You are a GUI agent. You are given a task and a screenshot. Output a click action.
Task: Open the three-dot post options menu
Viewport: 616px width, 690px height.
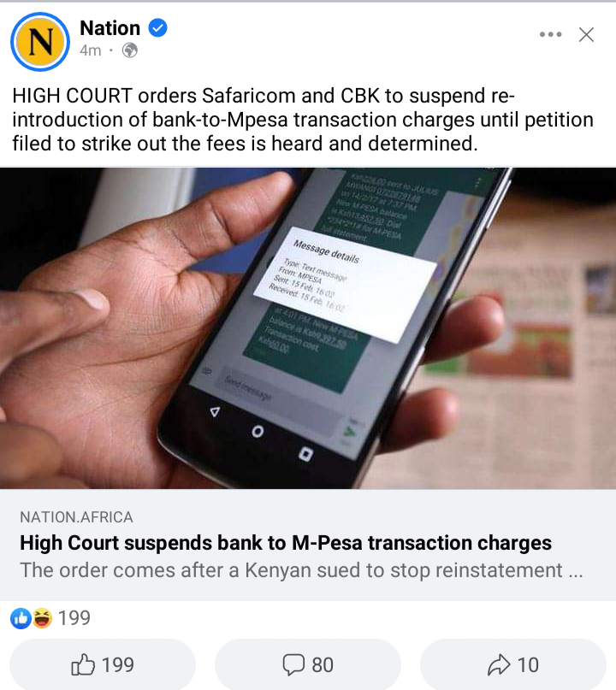point(550,34)
